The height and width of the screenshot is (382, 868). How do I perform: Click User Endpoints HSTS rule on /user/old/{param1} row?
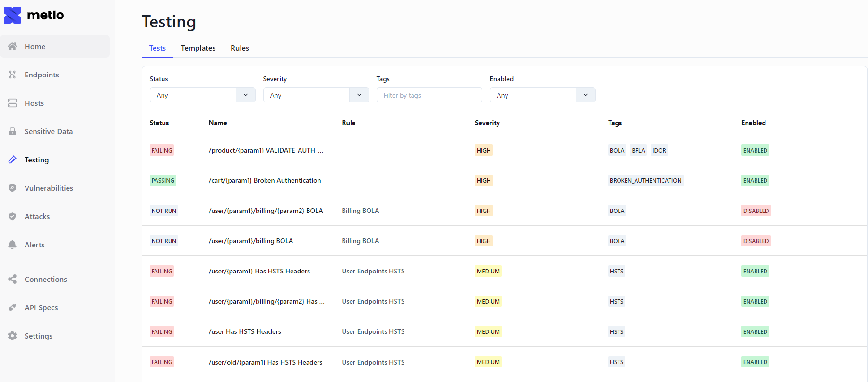click(373, 362)
